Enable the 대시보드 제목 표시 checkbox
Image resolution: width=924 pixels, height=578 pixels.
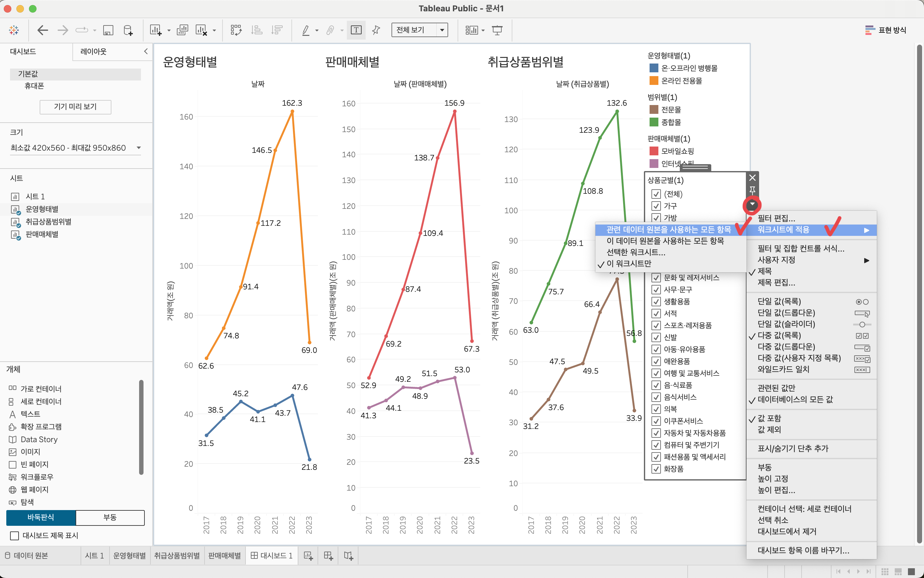click(x=14, y=536)
